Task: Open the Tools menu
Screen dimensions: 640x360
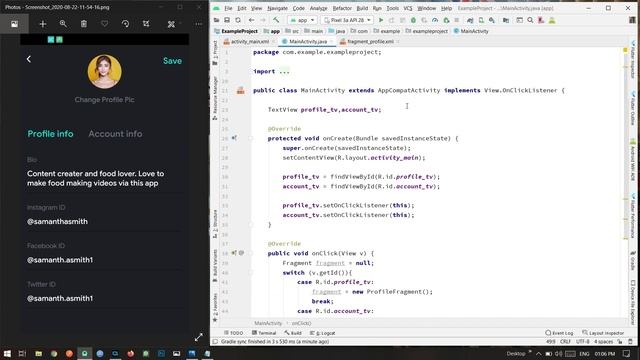Action: 392,8
